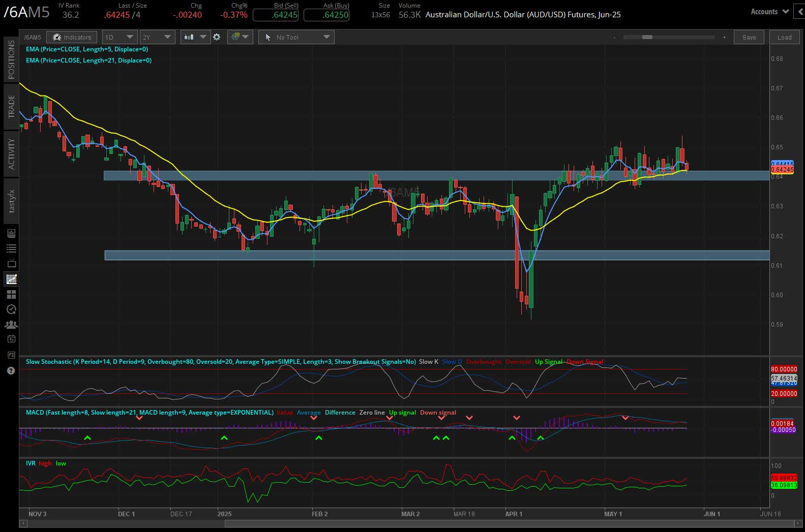Image resolution: width=805 pixels, height=532 pixels.
Task: Open the candlestick chart style dropdown
Action: click(x=196, y=37)
